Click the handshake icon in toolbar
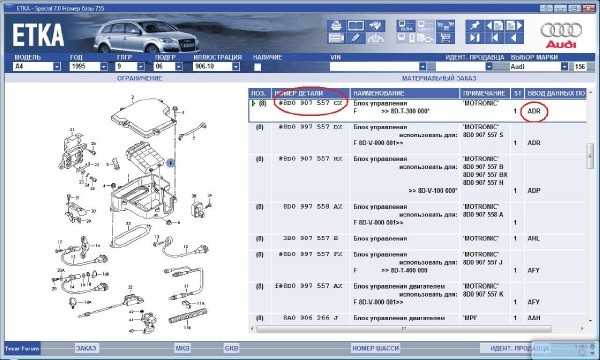600x360 pixels. [375, 26]
